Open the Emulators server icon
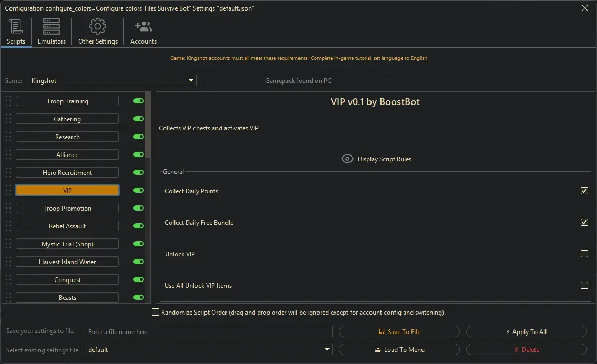The image size is (597, 364). 52,26
